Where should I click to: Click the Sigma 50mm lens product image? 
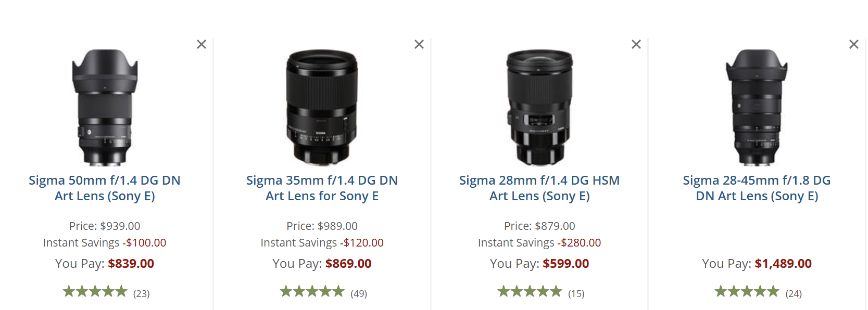pos(105,108)
